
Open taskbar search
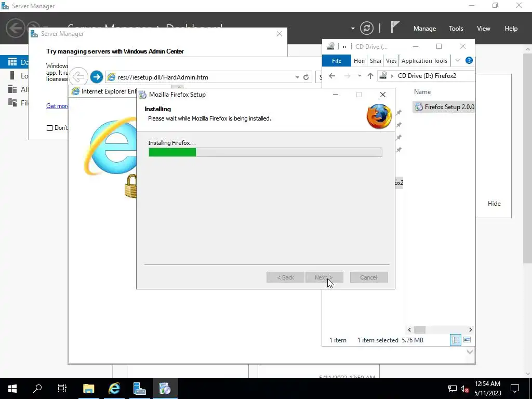37,389
